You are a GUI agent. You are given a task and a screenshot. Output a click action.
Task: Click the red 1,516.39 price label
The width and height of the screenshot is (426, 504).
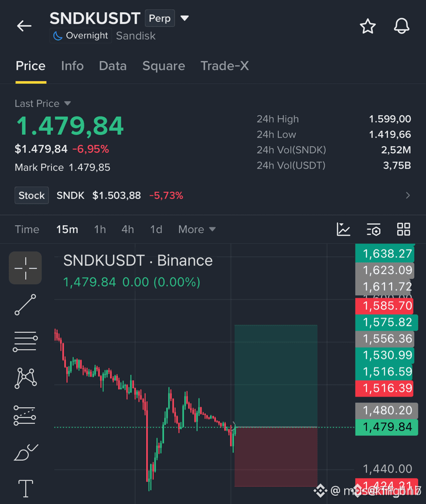point(384,388)
